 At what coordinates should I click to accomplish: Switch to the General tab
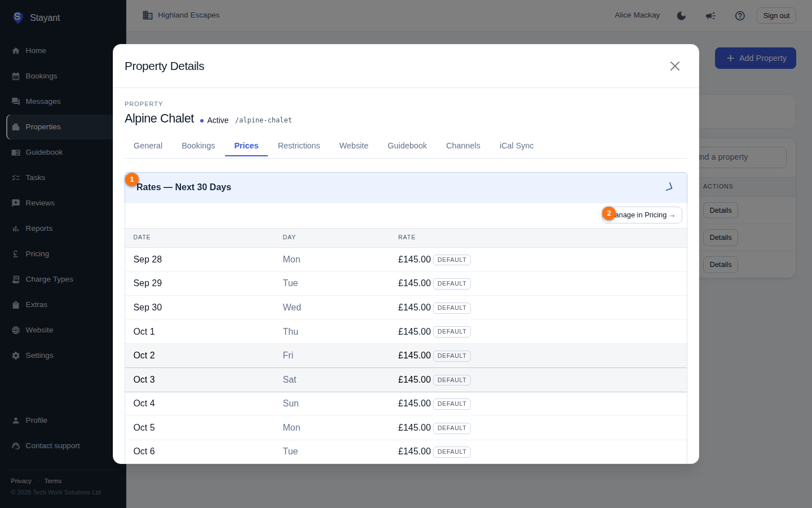tap(148, 146)
